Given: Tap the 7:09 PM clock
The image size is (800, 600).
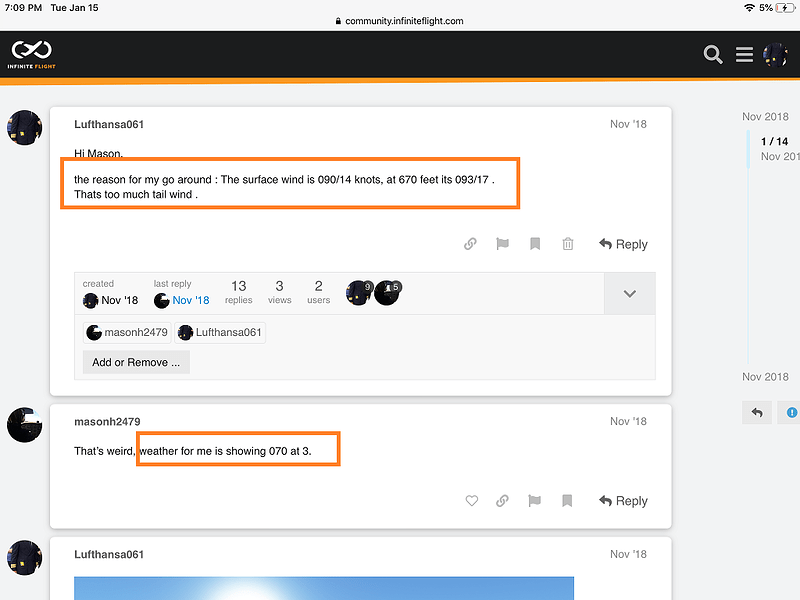Looking at the screenshot, I should coord(23,8).
